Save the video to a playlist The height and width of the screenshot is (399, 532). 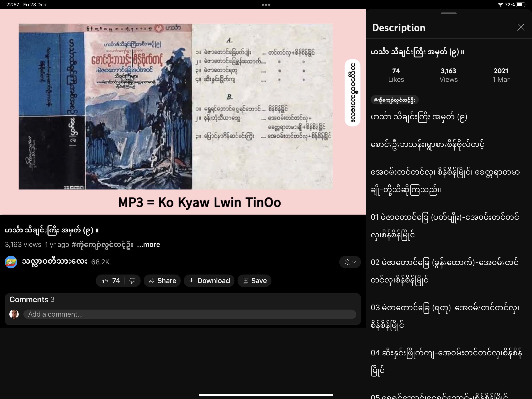pos(255,281)
